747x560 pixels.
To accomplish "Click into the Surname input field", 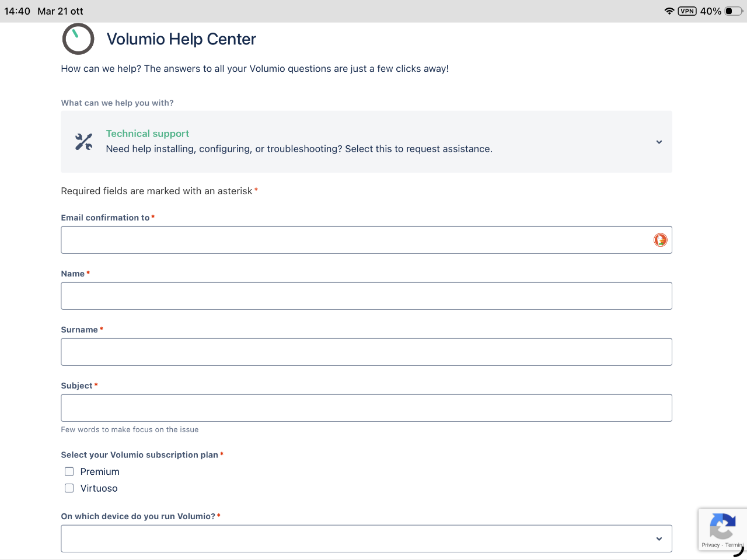I will [366, 352].
